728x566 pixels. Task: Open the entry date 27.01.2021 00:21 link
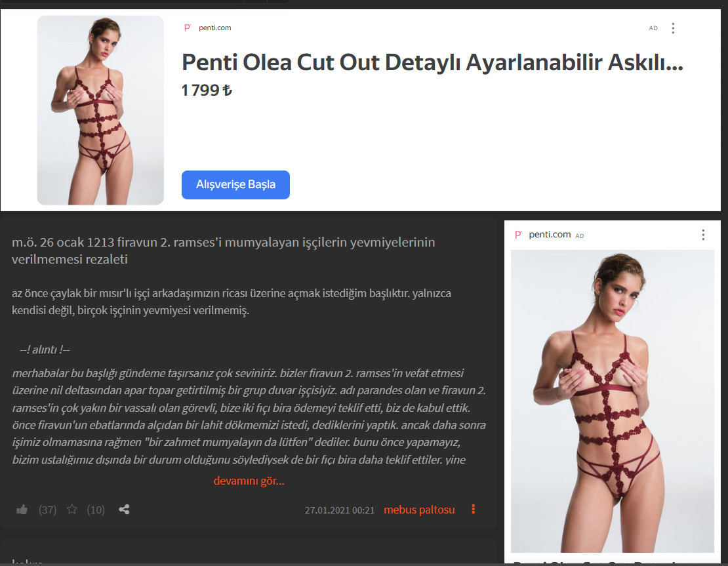coord(339,510)
